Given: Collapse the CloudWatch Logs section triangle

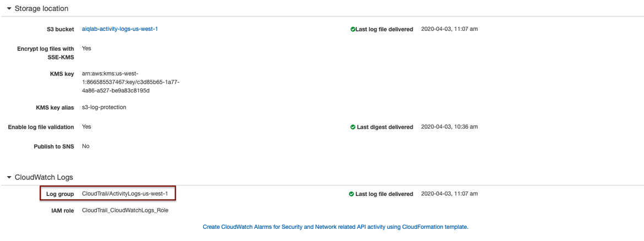Looking at the screenshot, I should 9,177.
